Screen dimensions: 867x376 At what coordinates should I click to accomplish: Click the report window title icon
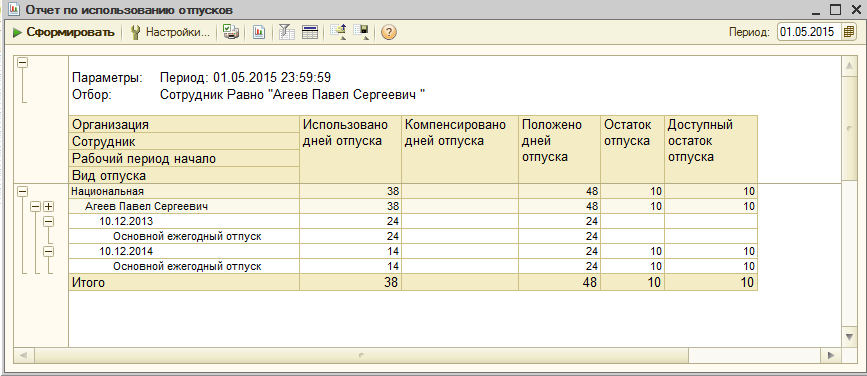pos(15,9)
